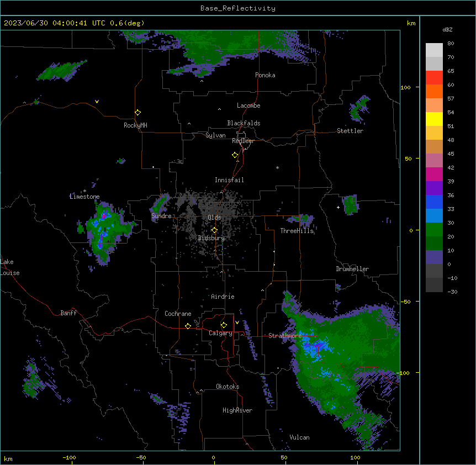Click the -50 tick on vertical km axis
The height and width of the screenshot is (465, 476).
(405, 302)
